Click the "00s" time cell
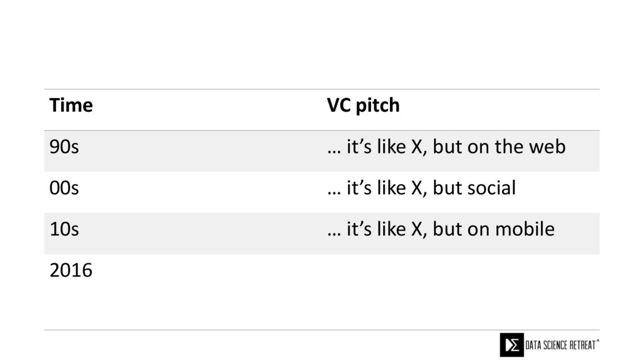Viewport: 644px width, 362px height. click(65, 188)
